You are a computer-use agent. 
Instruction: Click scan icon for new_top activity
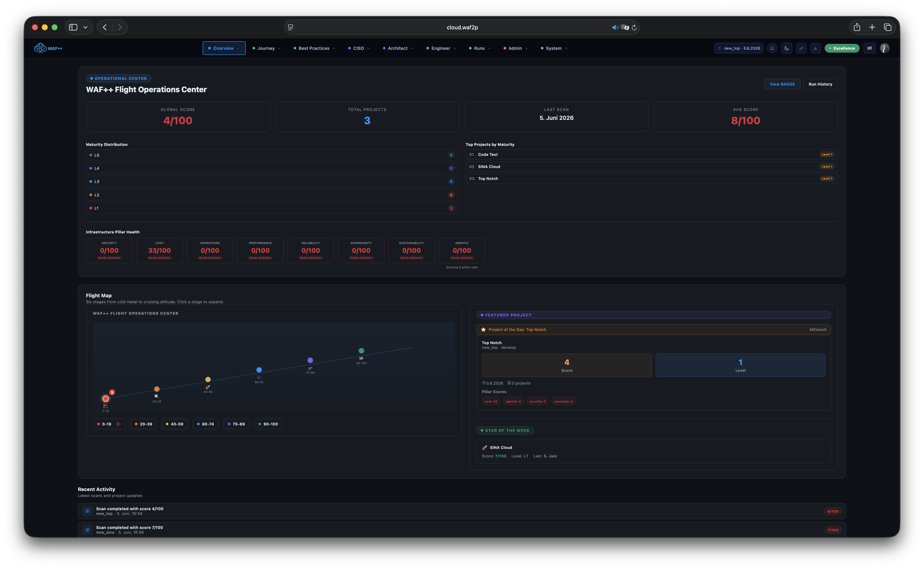(87, 511)
